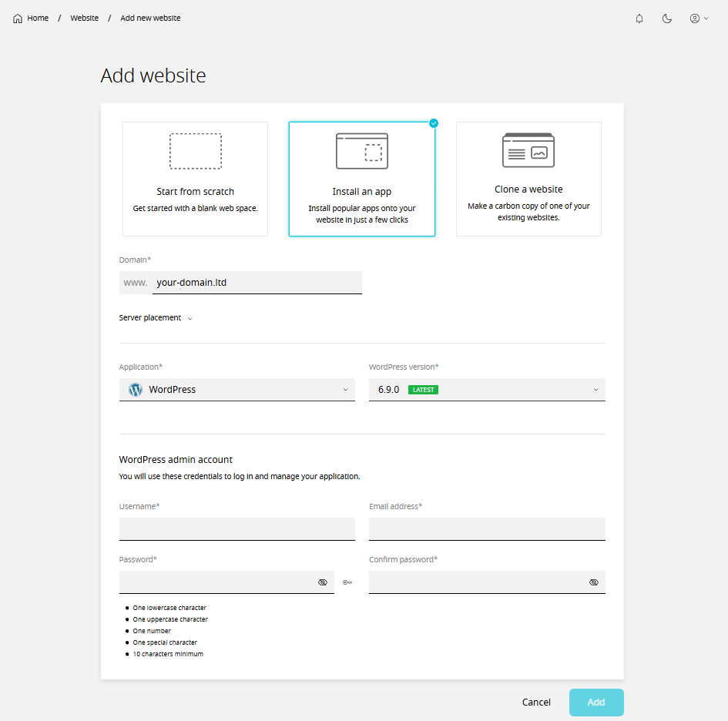Toggle dark mode moon icon
Image resolution: width=728 pixels, height=721 pixels.
point(667,18)
